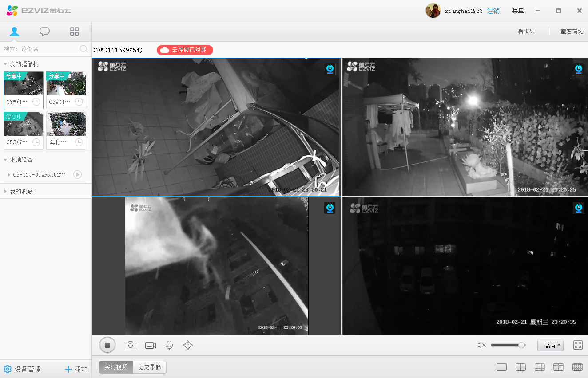Screen dimensions: 588x378
Task: Click 添加 to add a device
Action: [76, 369]
